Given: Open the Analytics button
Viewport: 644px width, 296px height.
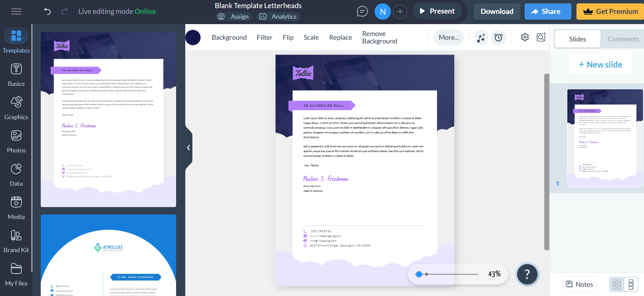Looking at the screenshot, I should click(278, 17).
